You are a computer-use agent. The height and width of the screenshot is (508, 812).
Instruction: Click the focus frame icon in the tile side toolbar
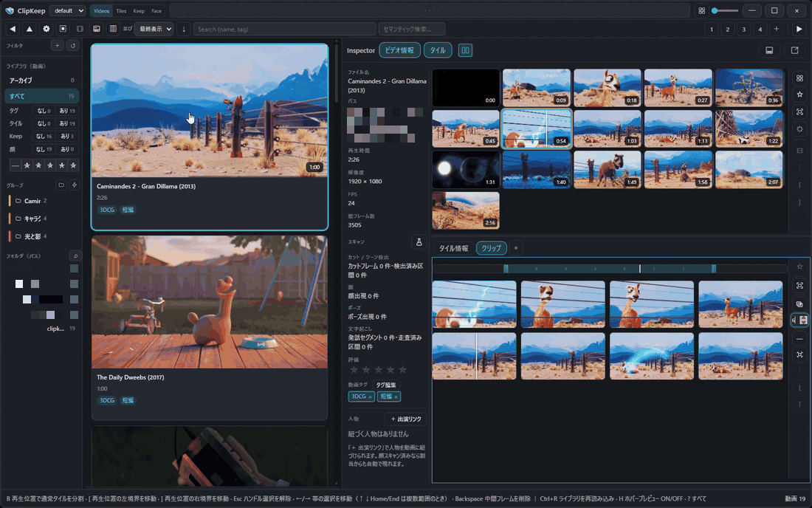point(799,111)
